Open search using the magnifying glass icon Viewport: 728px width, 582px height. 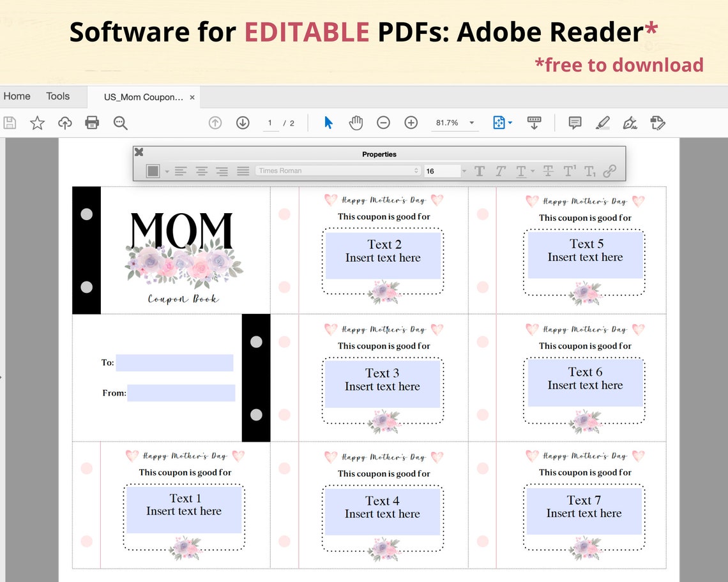[x=121, y=123]
